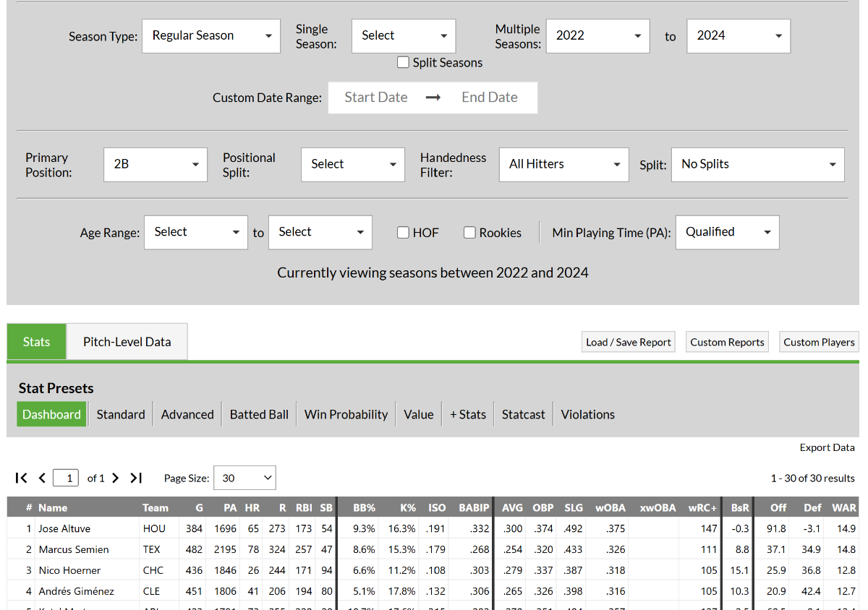
Task: Jump to last page of results
Action: tap(136, 478)
